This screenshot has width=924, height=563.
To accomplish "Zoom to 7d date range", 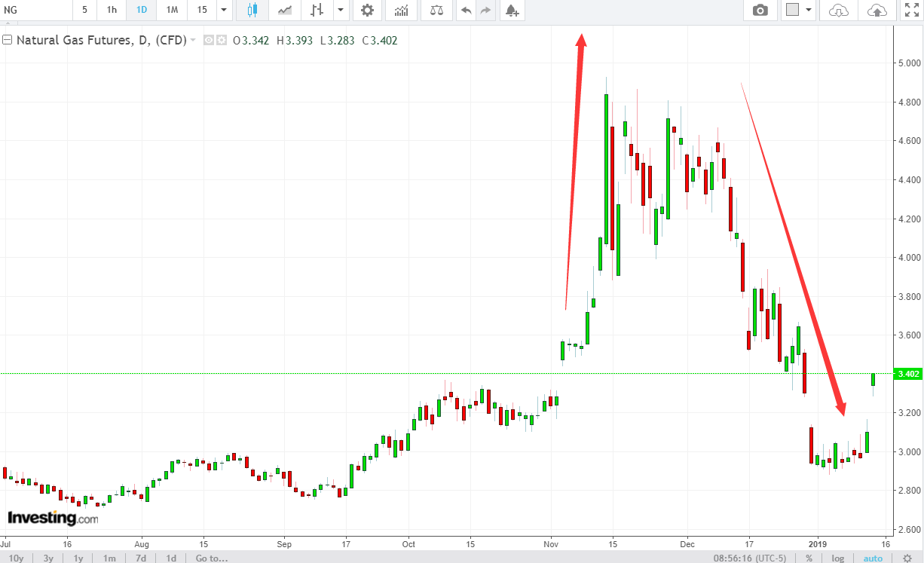I will [141, 558].
